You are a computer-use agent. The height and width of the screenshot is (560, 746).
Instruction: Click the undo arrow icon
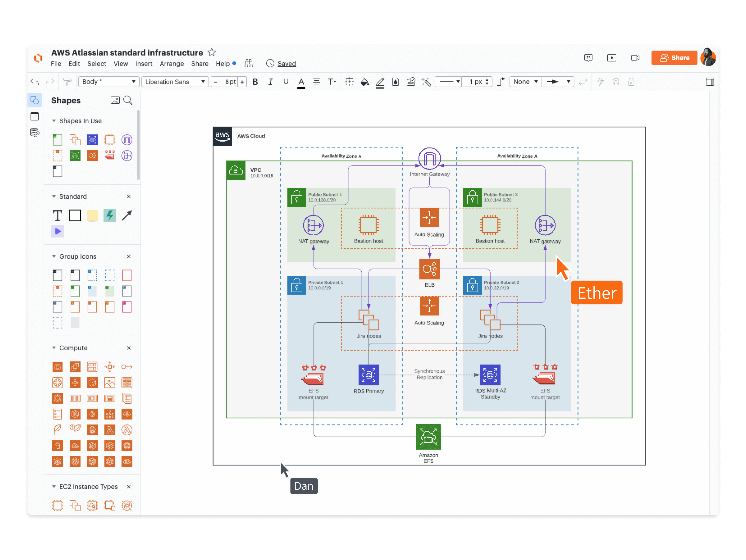point(35,82)
